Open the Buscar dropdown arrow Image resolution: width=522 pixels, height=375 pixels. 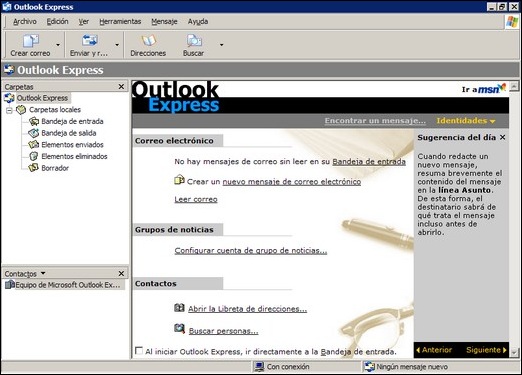click(221, 45)
